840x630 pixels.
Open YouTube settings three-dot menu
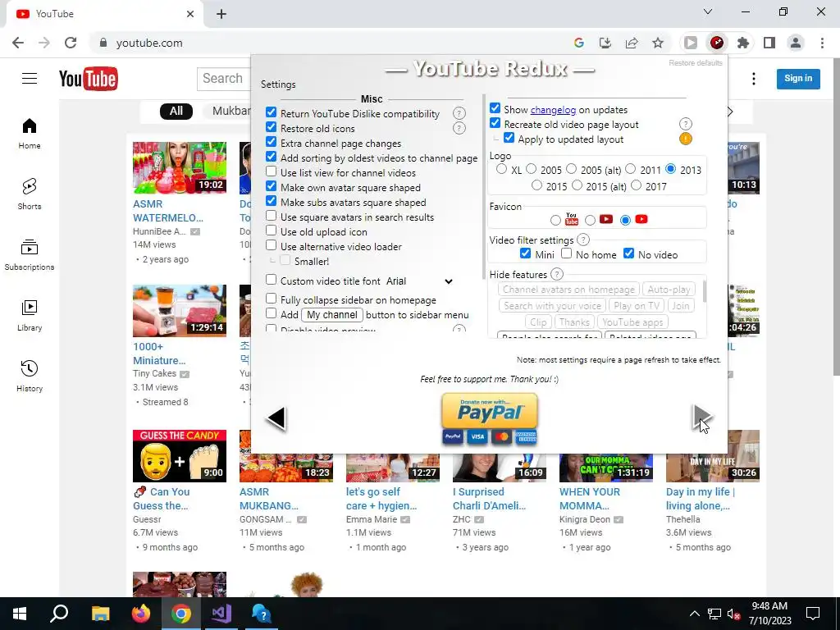click(x=754, y=79)
